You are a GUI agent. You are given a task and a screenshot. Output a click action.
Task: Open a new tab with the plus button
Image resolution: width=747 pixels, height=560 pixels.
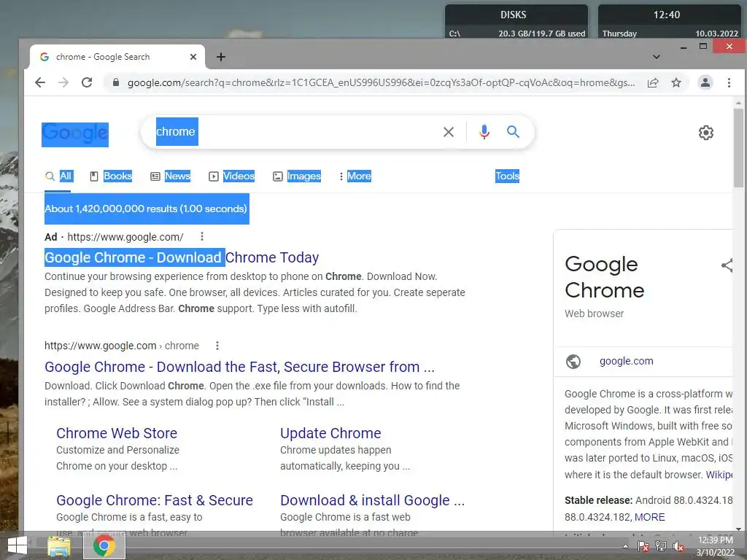[221, 57]
